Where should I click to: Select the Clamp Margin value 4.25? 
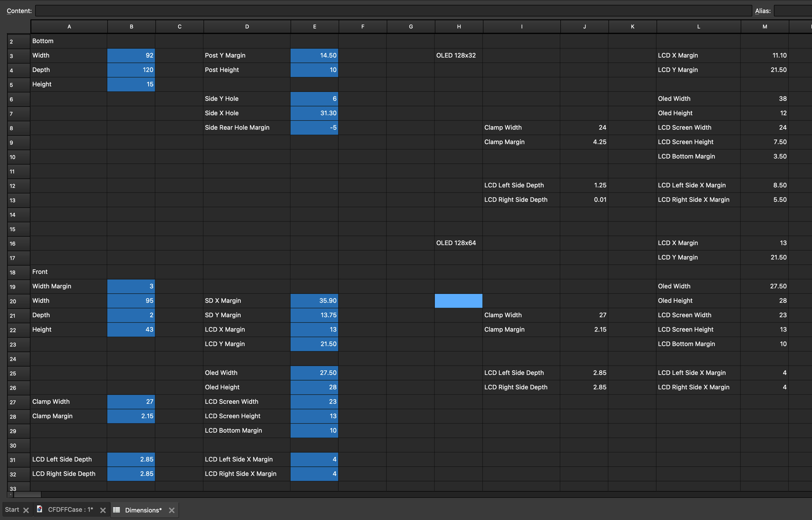[x=584, y=142]
